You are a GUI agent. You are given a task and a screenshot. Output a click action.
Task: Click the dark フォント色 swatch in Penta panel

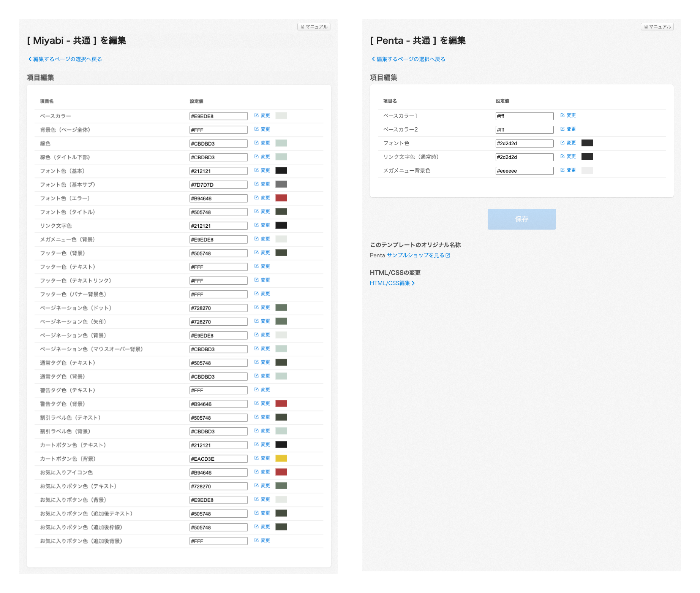pos(587,143)
